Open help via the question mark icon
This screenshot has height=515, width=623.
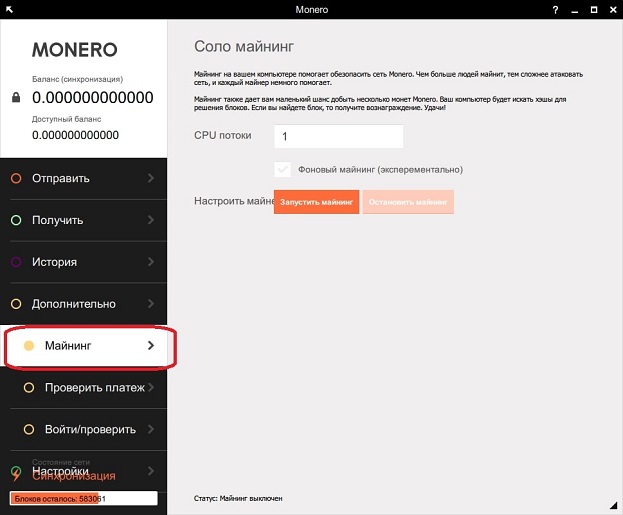coord(555,10)
